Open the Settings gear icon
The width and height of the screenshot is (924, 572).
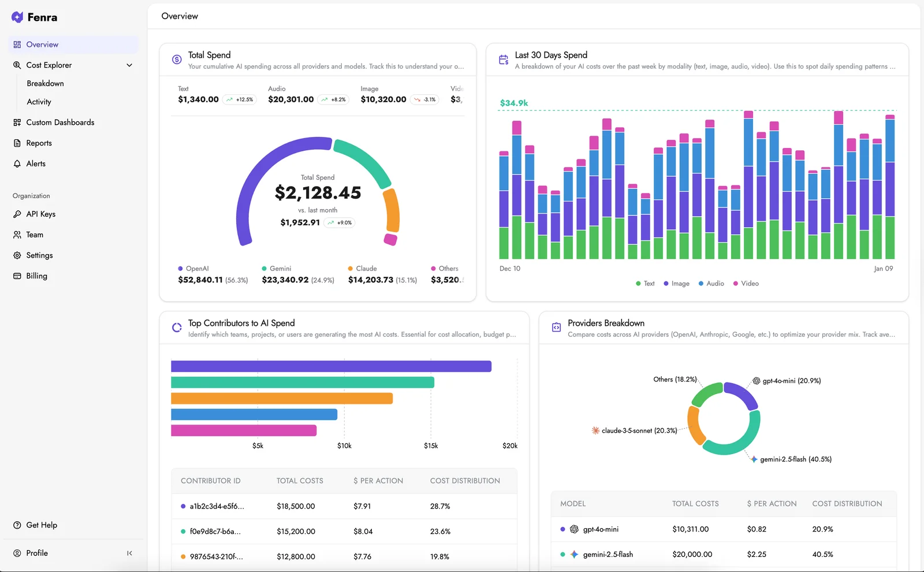pos(17,255)
